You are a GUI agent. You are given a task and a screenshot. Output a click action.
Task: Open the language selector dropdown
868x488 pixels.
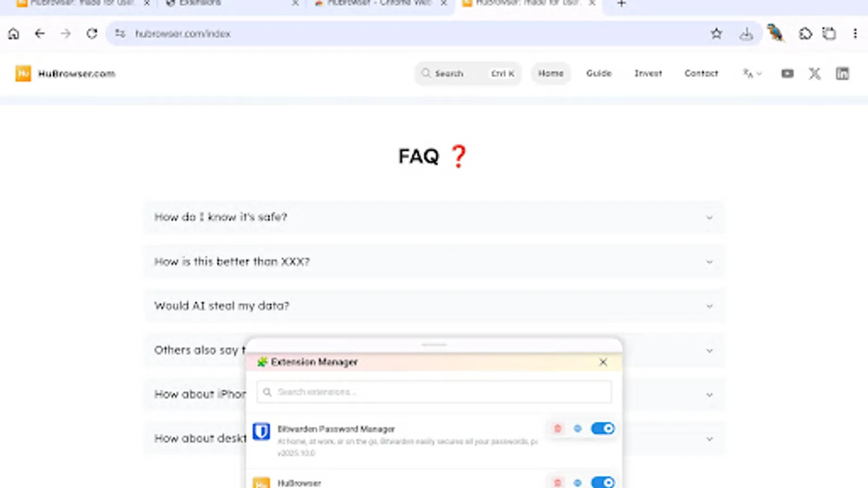pyautogui.click(x=751, y=74)
